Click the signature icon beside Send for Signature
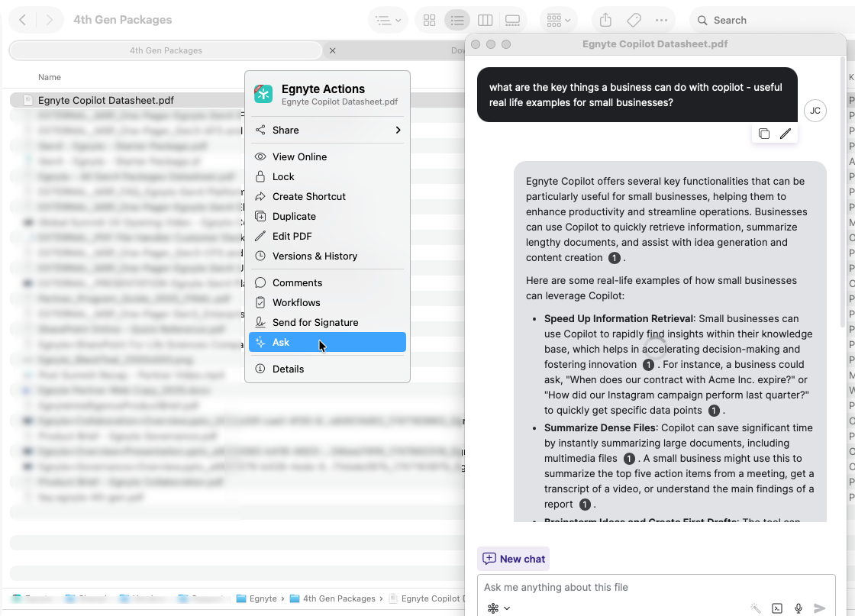The width and height of the screenshot is (855, 616). pyautogui.click(x=260, y=323)
